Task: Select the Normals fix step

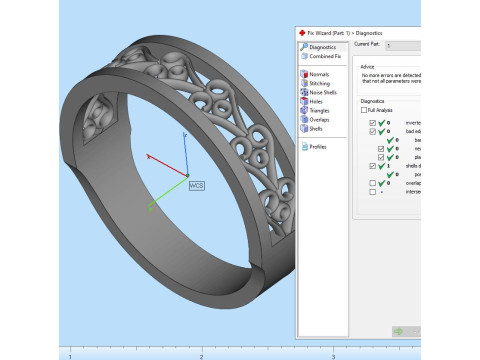Action: (315, 74)
